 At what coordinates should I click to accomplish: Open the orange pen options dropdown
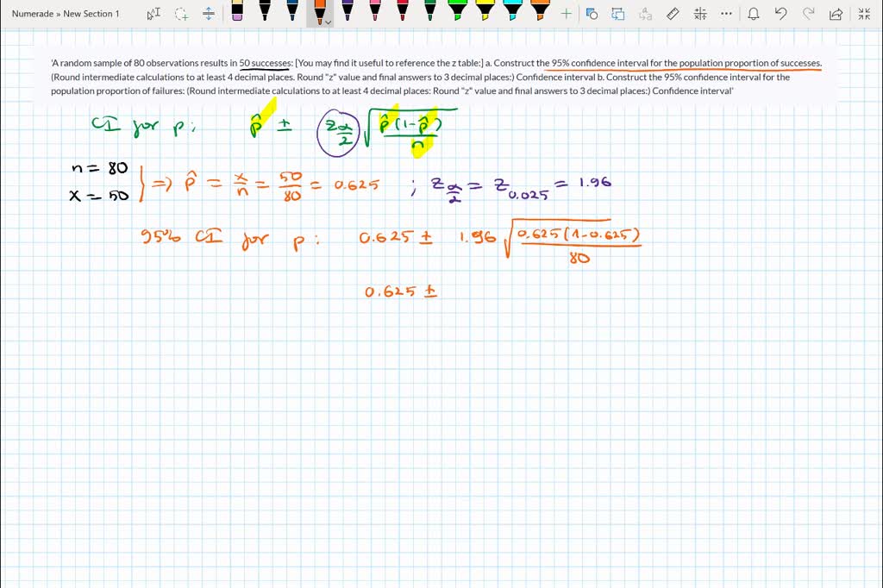pyautogui.click(x=329, y=21)
